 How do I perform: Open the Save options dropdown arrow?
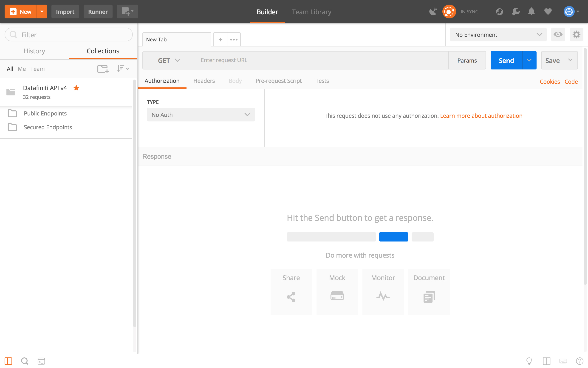(x=571, y=60)
